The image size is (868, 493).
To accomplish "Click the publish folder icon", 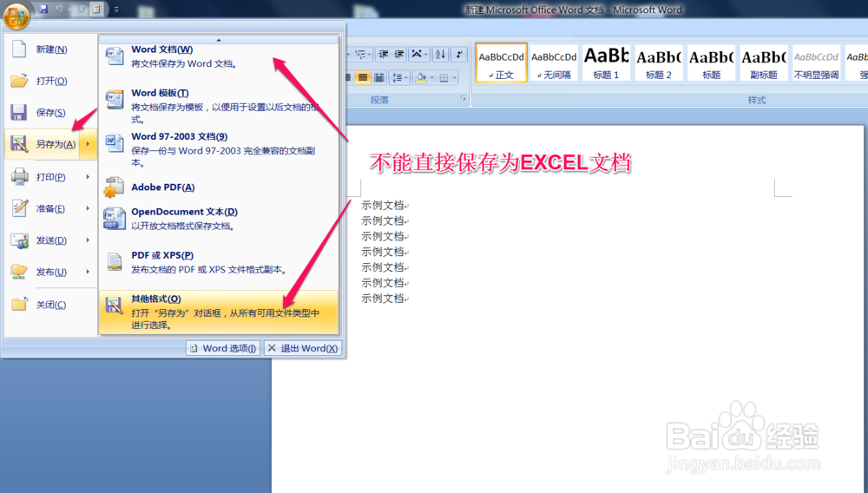I will pyautogui.click(x=19, y=271).
